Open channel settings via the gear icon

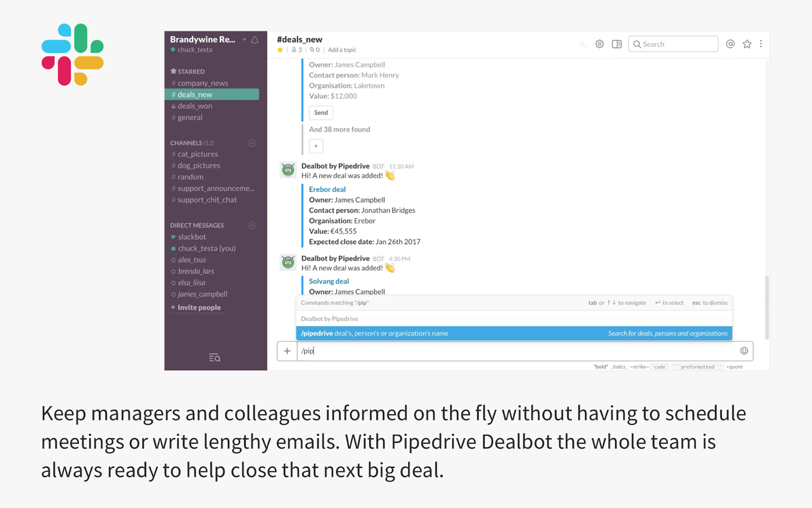tap(599, 43)
